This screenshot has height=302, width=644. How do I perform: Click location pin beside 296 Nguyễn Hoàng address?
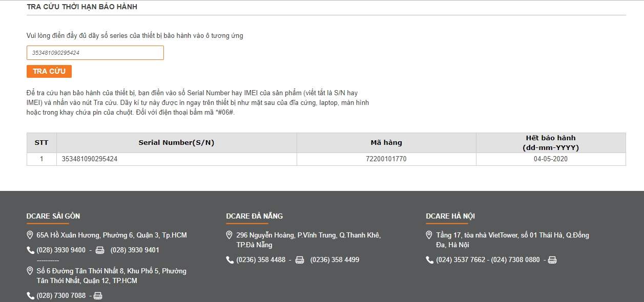pos(230,235)
